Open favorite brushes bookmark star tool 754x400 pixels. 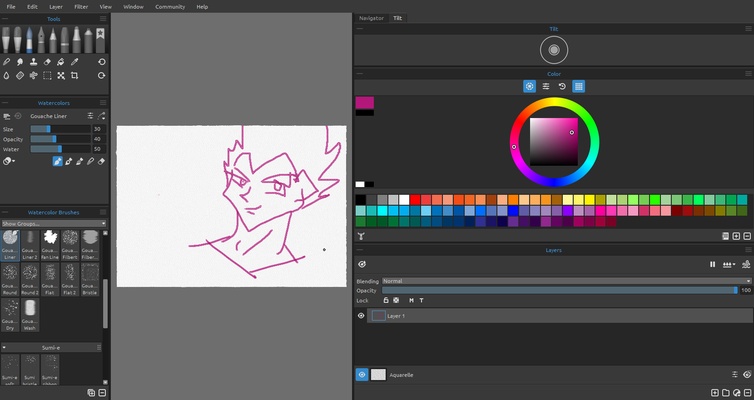tap(100, 39)
